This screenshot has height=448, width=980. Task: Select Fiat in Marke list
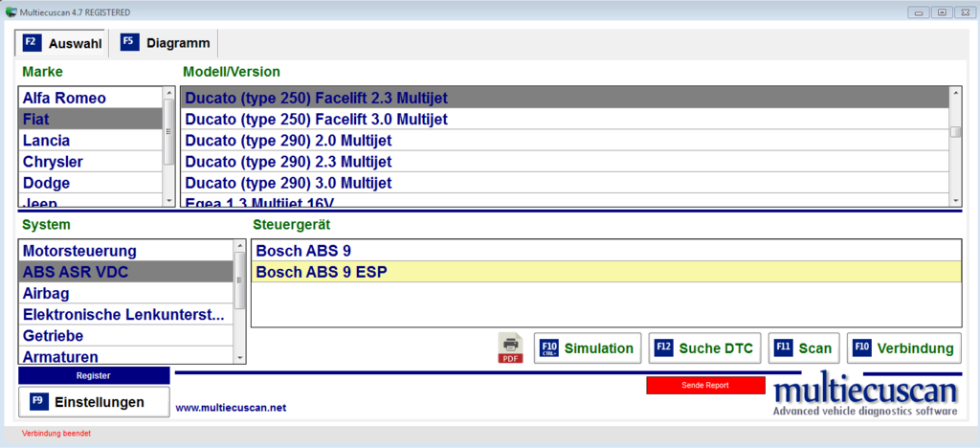point(91,119)
